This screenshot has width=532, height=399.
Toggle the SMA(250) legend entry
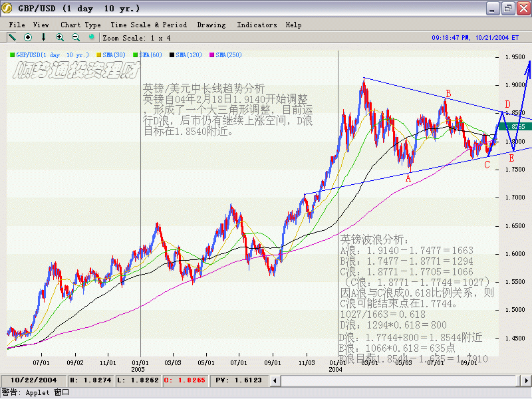click(x=228, y=55)
